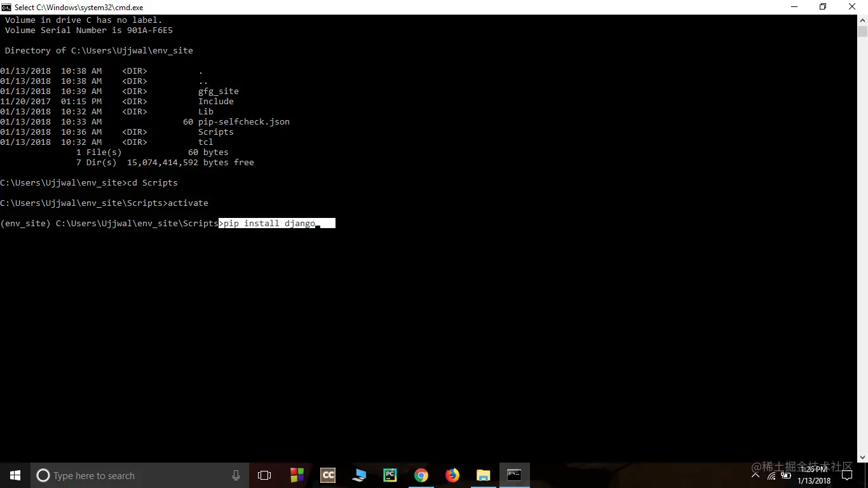Image resolution: width=868 pixels, height=488 pixels.
Task: Click the scrollbar up arrow in cmd window
Action: point(862,20)
